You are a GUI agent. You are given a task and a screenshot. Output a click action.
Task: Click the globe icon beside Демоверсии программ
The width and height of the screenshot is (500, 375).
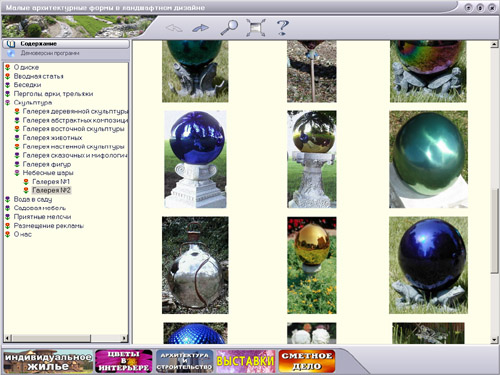tap(11, 53)
